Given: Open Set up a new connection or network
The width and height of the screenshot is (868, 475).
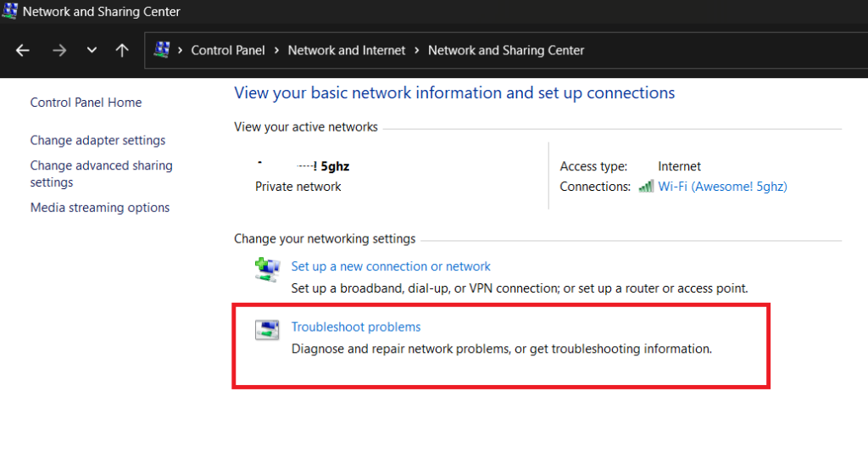Looking at the screenshot, I should (391, 266).
